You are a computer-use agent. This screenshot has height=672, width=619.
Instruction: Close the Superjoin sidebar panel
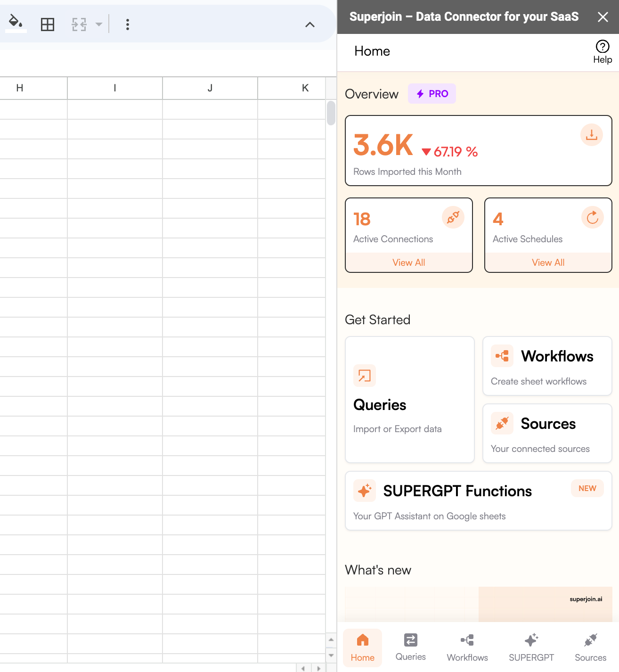click(603, 17)
